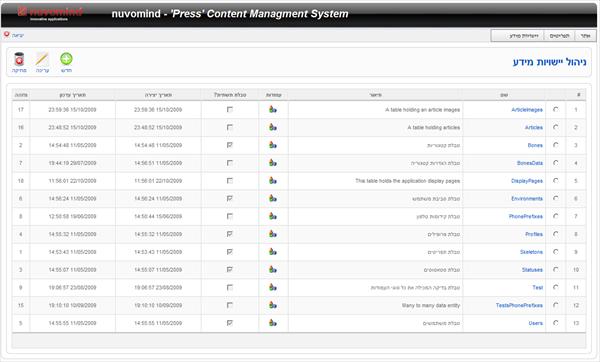Click the red exit icon at top left
The width and height of the screenshot is (600, 362).
pyautogui.click(x=7, y=34)
